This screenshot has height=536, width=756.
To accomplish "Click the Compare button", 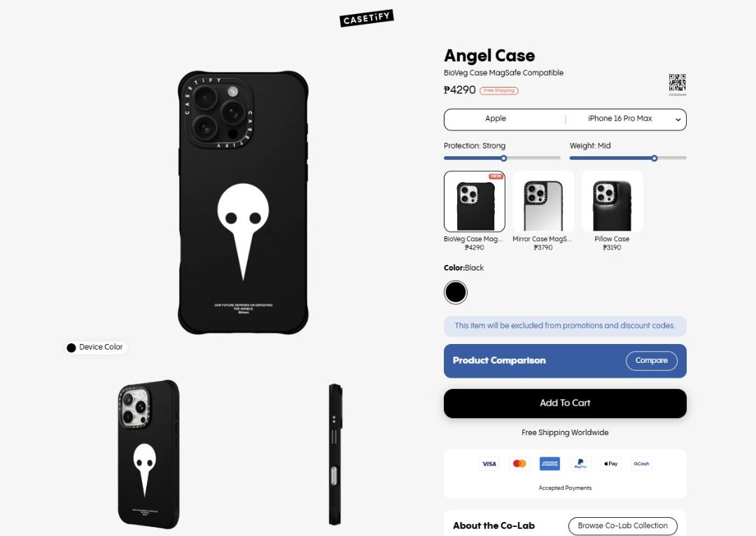I will 652,361.
